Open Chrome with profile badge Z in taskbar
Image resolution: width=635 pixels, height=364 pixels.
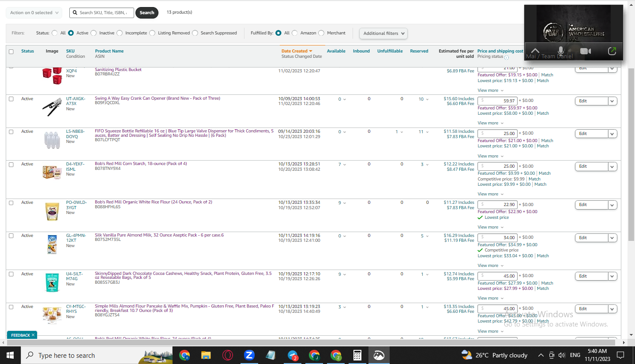336,355
